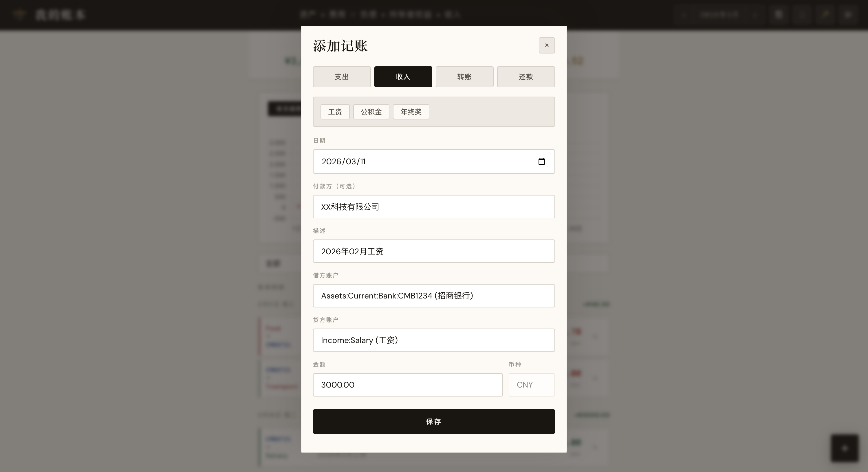The height and width of the screenshot is (472, 868).
Task: Open the 借方账户 account selector
Action: click(434, 296)
